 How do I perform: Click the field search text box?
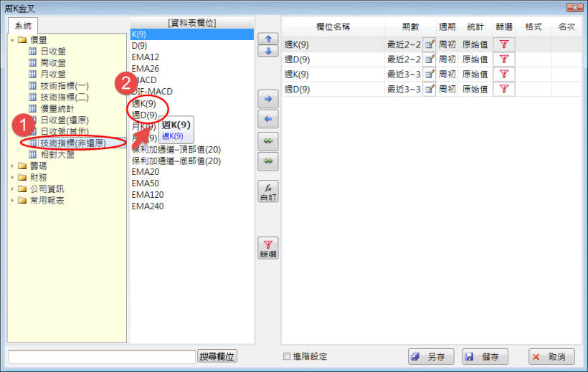101,356
